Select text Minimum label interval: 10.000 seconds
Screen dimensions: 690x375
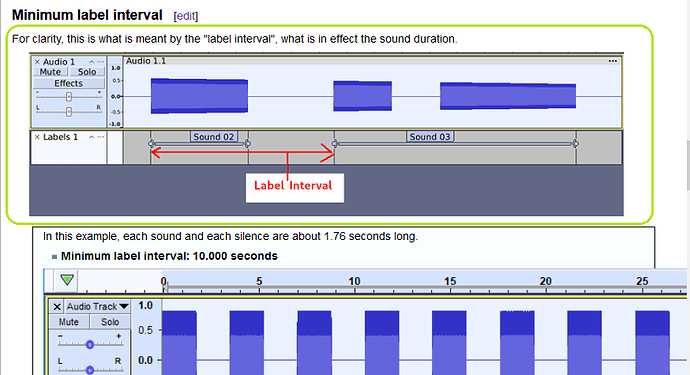click(x=169, y=256)
